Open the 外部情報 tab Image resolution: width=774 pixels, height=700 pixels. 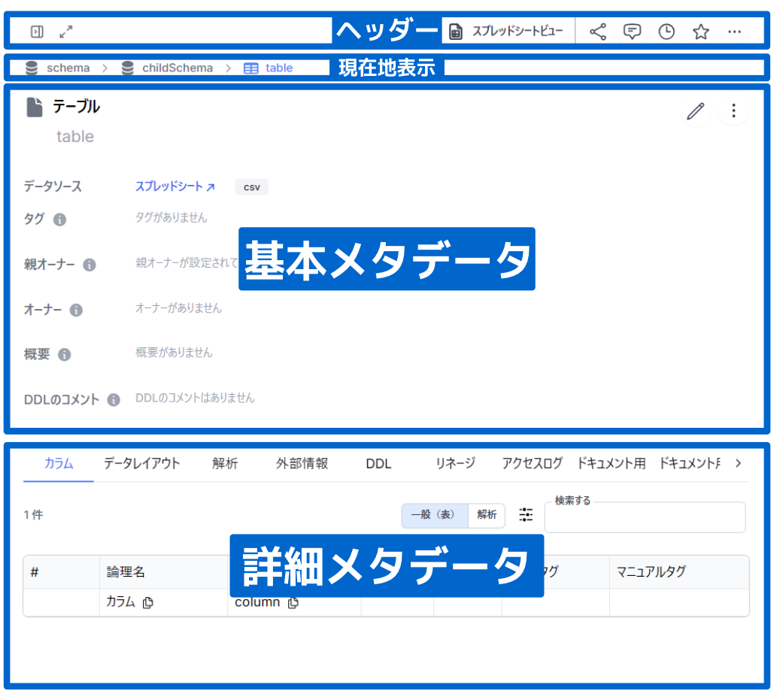302,464
